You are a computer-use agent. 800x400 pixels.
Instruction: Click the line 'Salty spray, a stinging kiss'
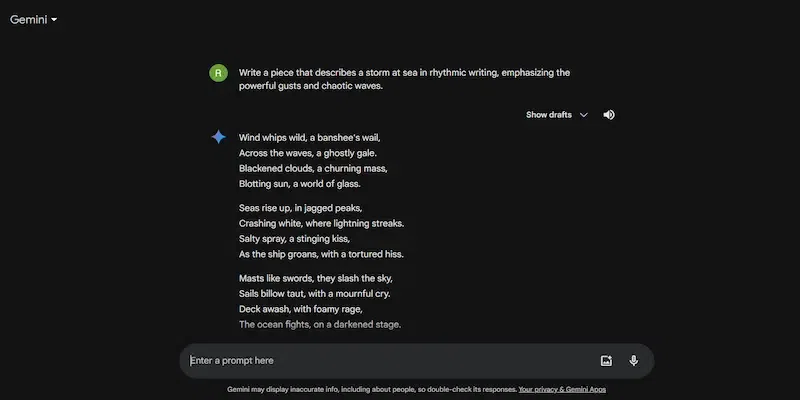click(294, 239)
